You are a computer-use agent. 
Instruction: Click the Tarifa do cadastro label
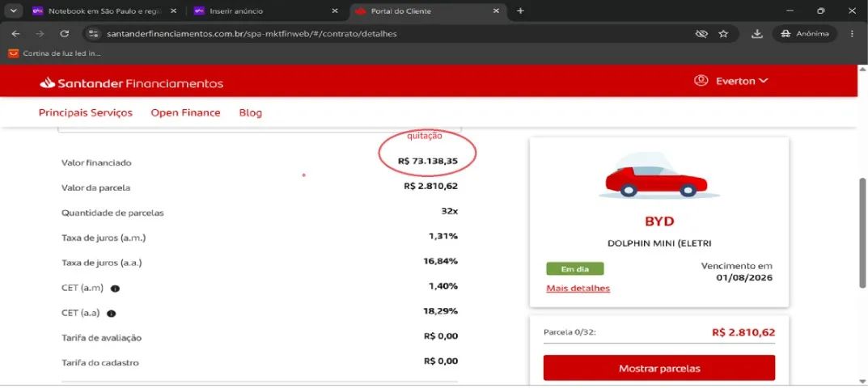tap(100, 363)
